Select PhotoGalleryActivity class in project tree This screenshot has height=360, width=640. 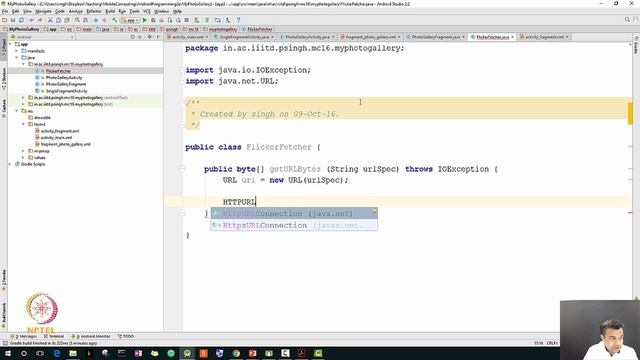click(x=64, y=78)
